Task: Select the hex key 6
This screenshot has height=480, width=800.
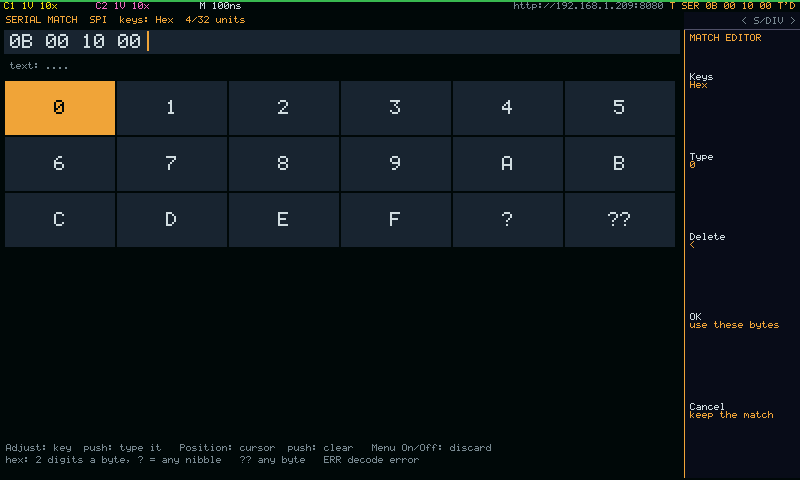Action: (60, 164)
